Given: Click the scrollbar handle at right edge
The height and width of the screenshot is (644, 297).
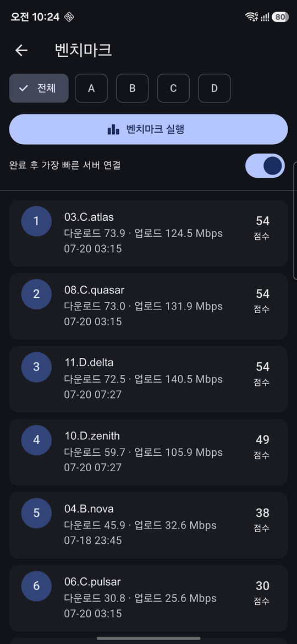Looking at the screenshot, I should (295, 221).
